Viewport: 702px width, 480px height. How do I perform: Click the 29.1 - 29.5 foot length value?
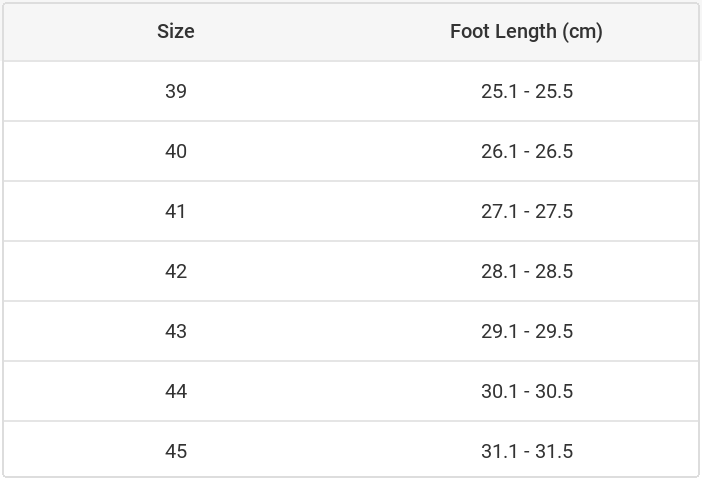(x=526, y=331)
